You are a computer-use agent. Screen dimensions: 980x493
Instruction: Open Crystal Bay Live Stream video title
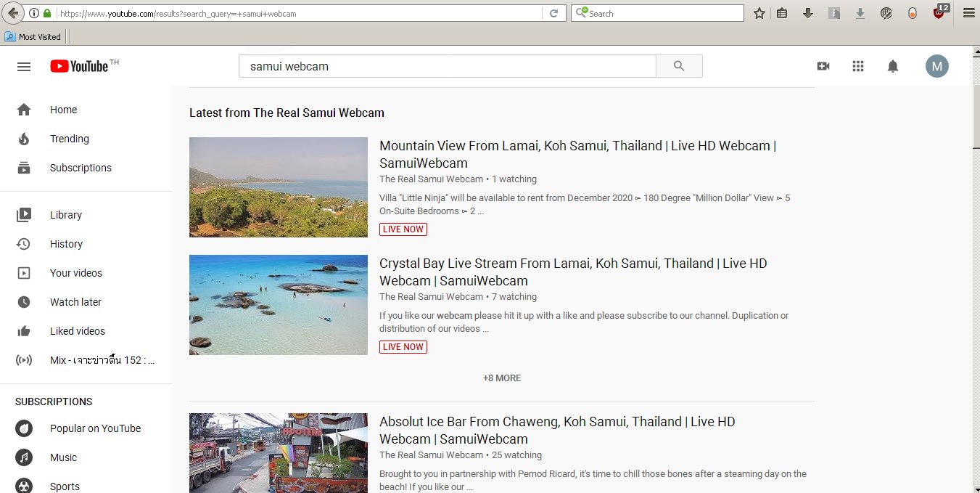coord(573,272)
